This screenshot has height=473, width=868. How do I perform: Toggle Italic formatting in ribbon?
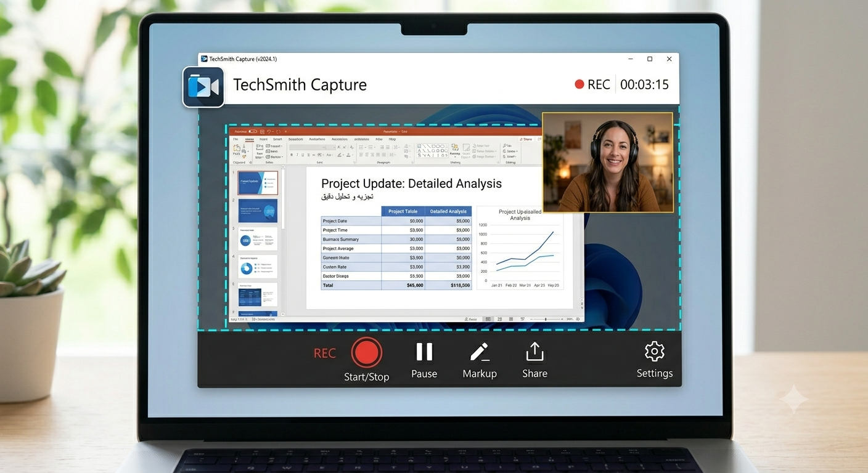coord(297,155)
